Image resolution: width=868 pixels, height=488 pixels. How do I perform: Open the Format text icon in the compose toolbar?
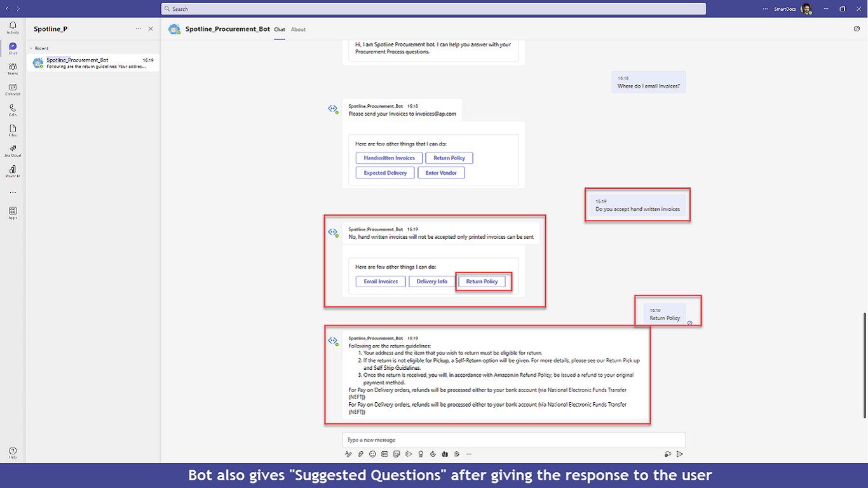pos(348,454)
